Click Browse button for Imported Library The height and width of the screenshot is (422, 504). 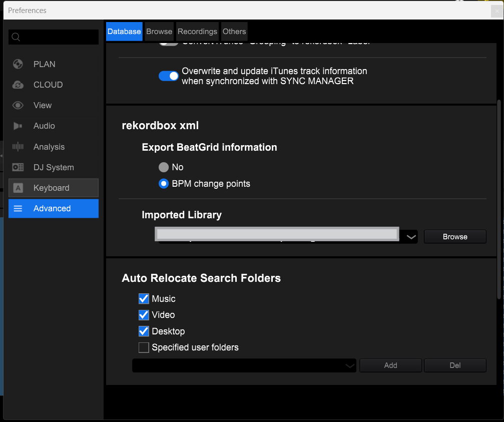(454, 237)
